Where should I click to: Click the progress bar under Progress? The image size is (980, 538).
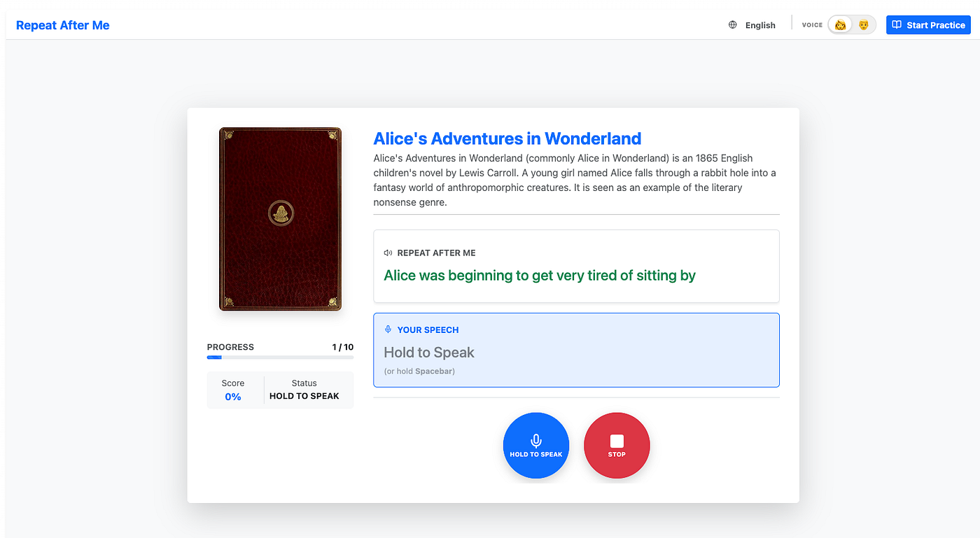point(280,358)
